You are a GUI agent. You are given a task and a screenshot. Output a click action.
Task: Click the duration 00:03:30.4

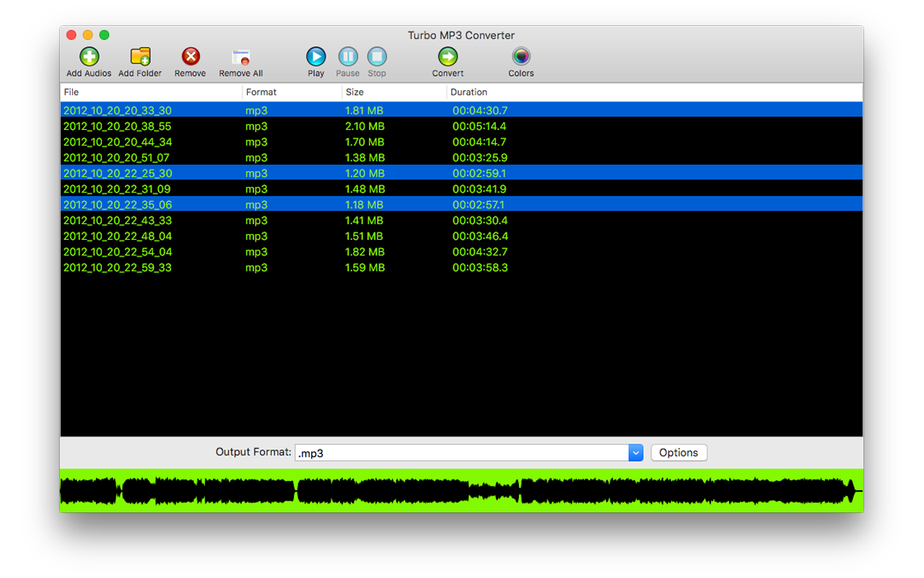click(x=480, y=220)
